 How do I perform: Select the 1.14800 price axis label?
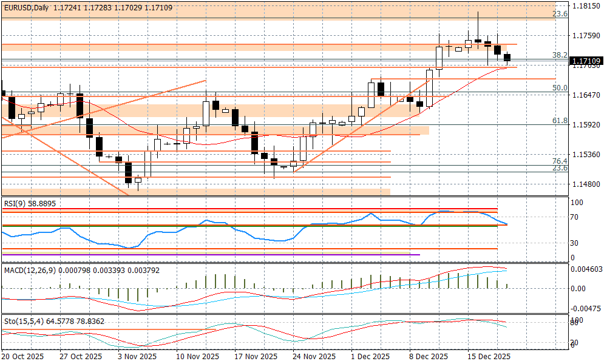pyautogui.click(x=586, y=184)
